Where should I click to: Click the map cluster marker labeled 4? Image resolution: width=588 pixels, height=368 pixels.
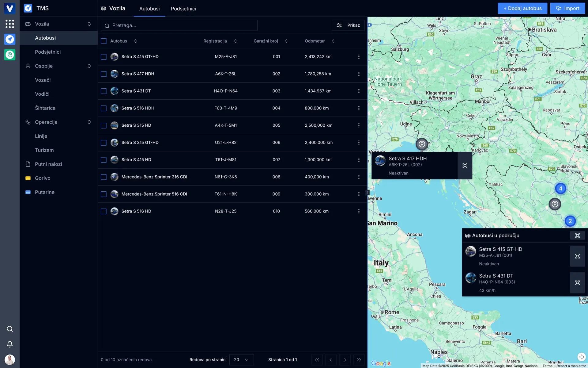coord(560,188)
